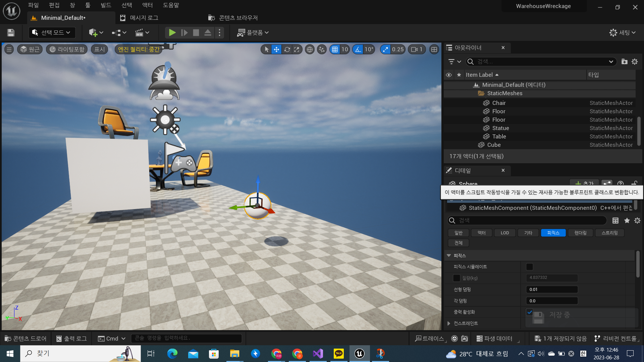Expand the 컨스트레인트 section
The height and width of the screenshot is (362, 644).
point(449,323)
